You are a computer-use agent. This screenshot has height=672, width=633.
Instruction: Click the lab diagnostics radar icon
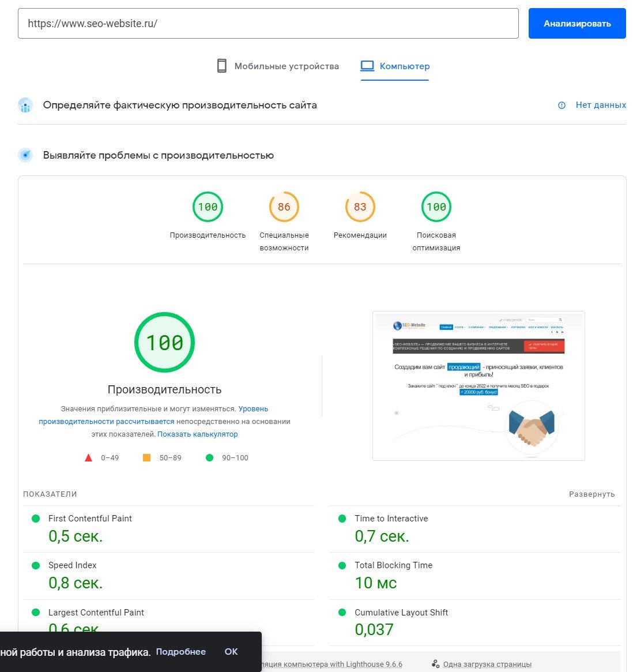[25, 155]
